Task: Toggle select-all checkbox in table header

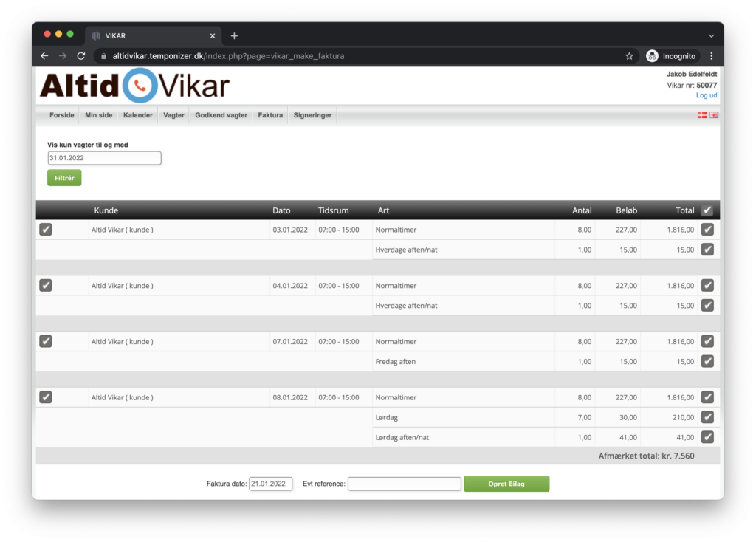Action: 707,210
